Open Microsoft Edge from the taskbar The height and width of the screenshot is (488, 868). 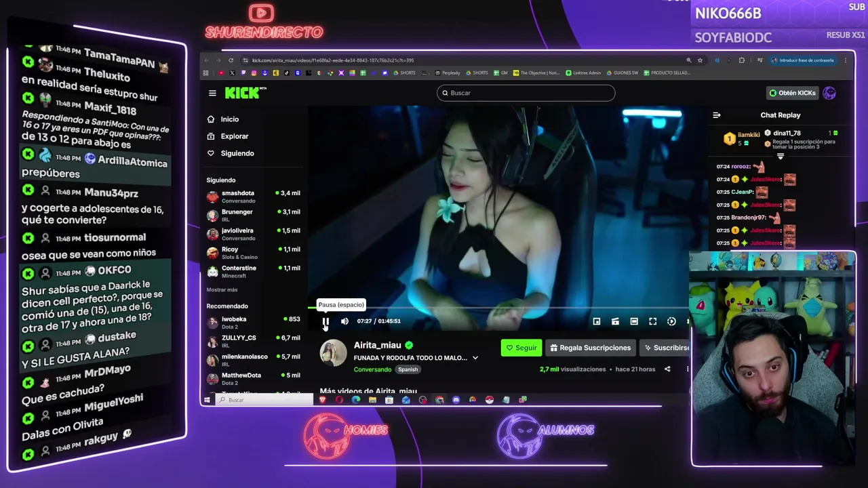click(356, 400)
